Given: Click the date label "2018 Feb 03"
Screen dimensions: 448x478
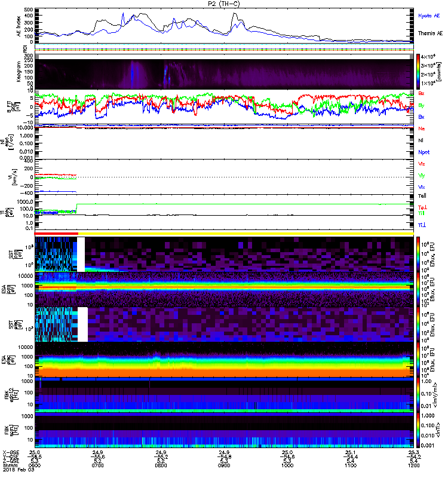Looking at the screenshot, I should click(x=19, y=470).
